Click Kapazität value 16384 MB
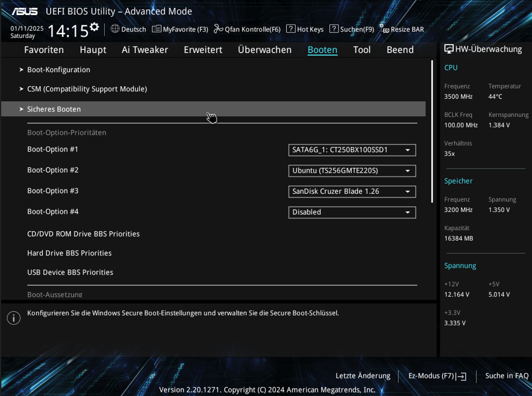Screen dimensions: 532x396 click(x=458, y=238)
